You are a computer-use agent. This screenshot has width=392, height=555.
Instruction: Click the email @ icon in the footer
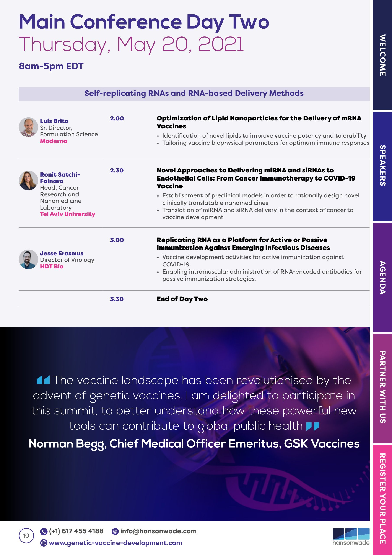[x=115, y=531]
